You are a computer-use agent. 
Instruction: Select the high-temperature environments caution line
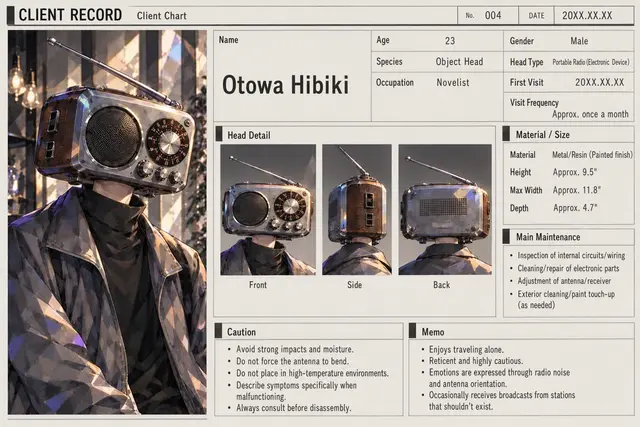click(312, 373)
